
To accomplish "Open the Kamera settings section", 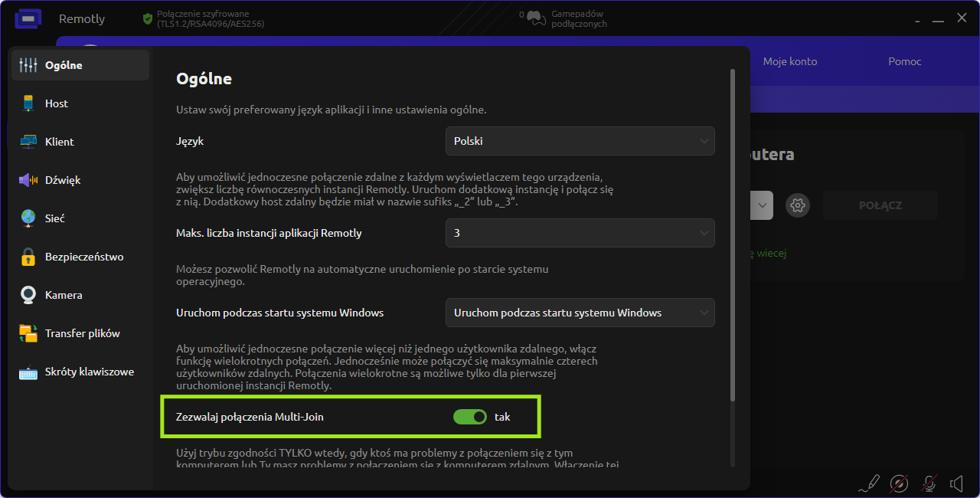I will [63, 295].
